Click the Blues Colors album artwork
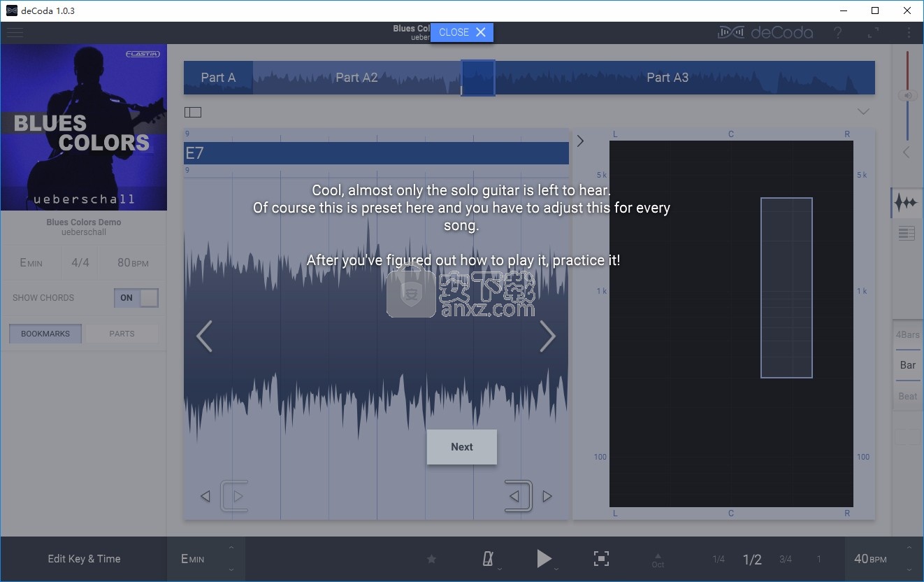This screenshot has height=582, width=924. (x=84, y=127)
